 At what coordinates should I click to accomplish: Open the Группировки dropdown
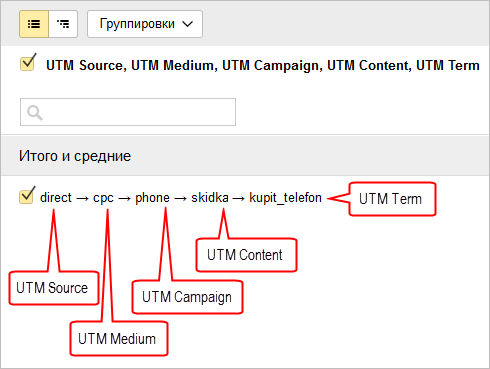pyautogui.click(x=145, y=24)
